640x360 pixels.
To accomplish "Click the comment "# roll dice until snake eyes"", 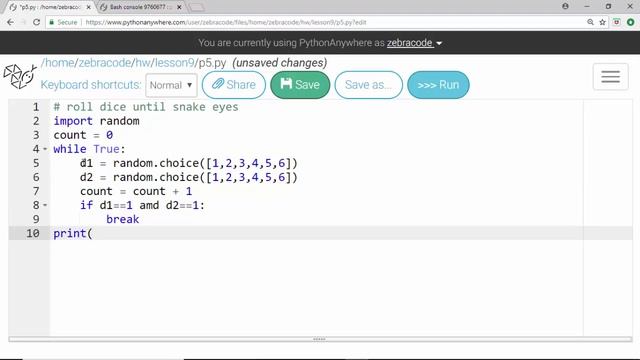I will [146, 107].
